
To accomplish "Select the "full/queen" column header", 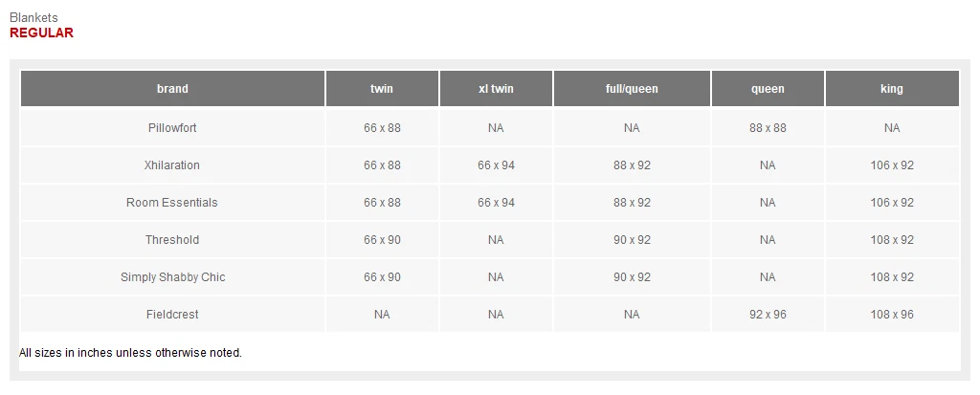I will tap(632, 89).
